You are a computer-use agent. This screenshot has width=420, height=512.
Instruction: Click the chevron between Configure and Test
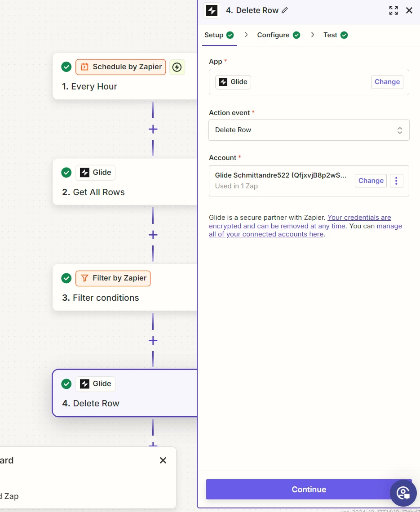pyautogui.click(x=312, y=35)
